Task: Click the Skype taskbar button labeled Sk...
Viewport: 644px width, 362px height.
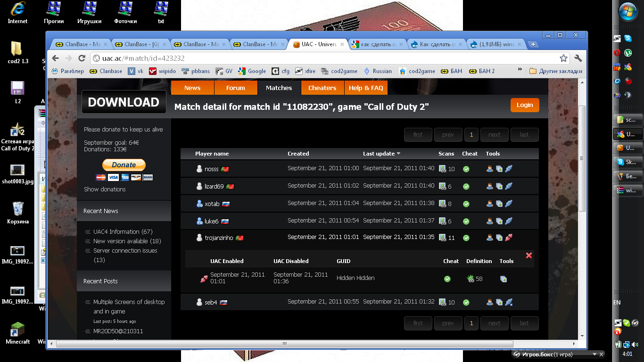Action: (627, 162)
